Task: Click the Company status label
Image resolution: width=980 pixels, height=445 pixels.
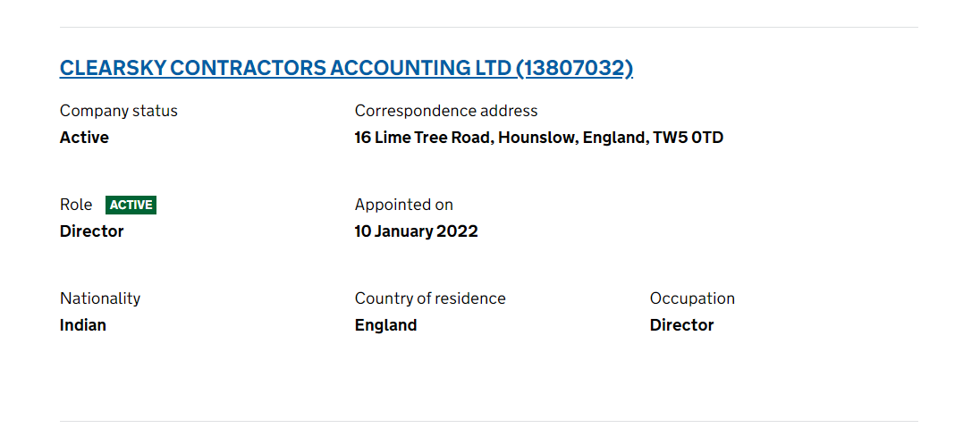Action: pos(119,111)
